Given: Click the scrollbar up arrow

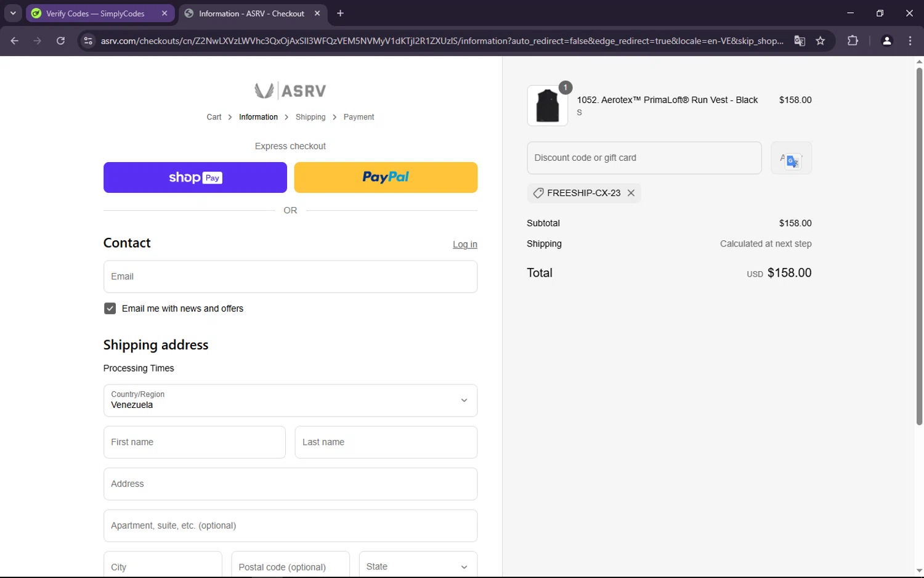Looking at the screenshot, I should (x=919, y=62).
